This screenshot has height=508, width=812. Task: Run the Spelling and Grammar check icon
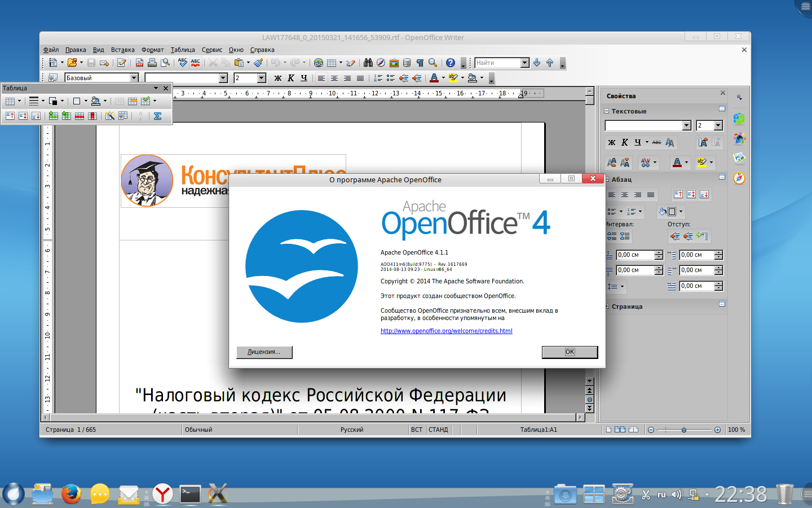183,63
